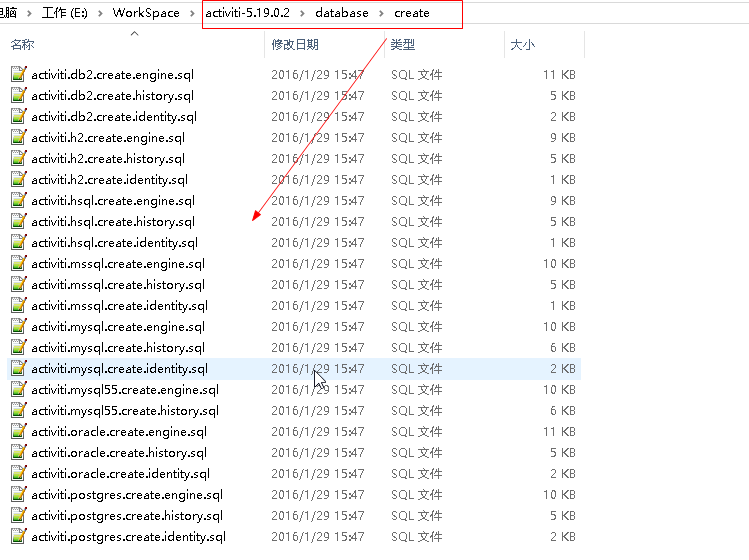
Task: Click the activiti.h2.create.identity.sql file icon
Action: (x=19, y=179)
